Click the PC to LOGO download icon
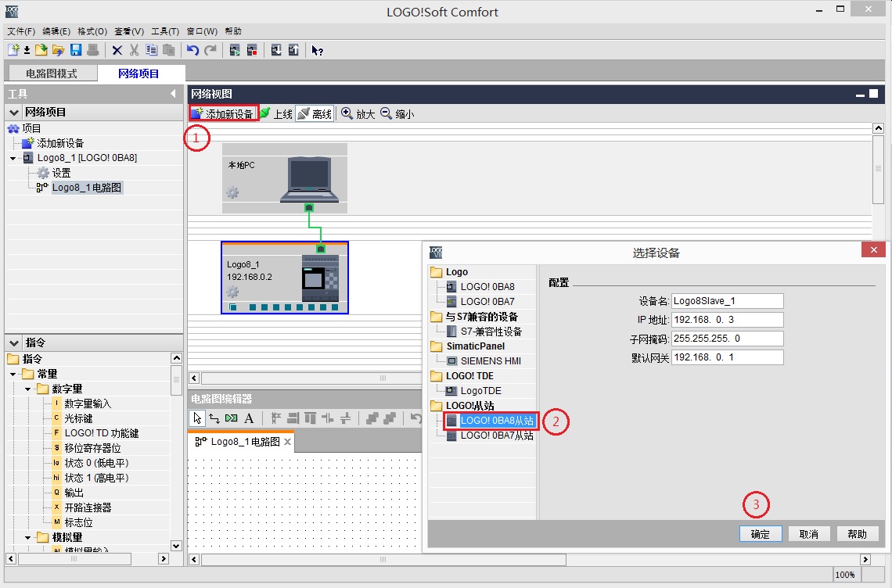The image size is (892, 588). click(x=276, y=50)
